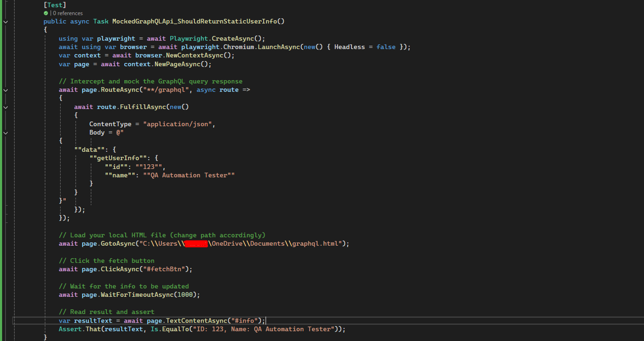Click the ContentType property
644x341 pixels.
point(110,124)
